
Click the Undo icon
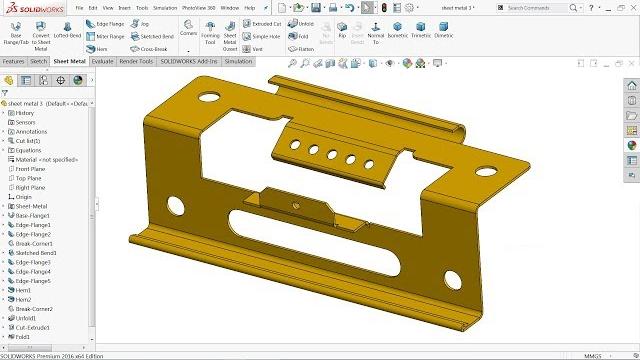(349, 7)
